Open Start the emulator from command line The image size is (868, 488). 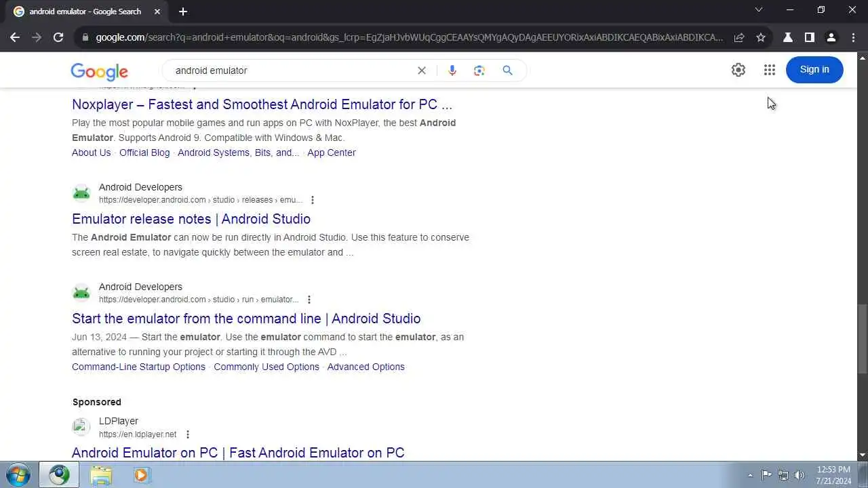click(246, 319)
